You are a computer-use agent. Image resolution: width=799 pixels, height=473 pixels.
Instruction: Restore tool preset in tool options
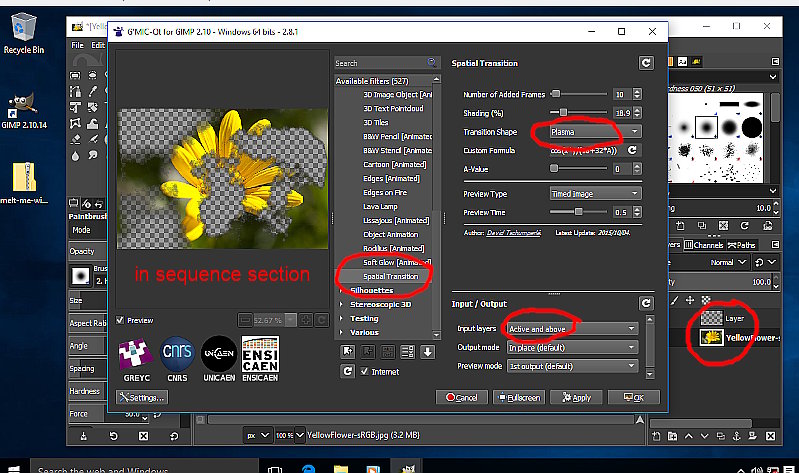coord(113,436)
